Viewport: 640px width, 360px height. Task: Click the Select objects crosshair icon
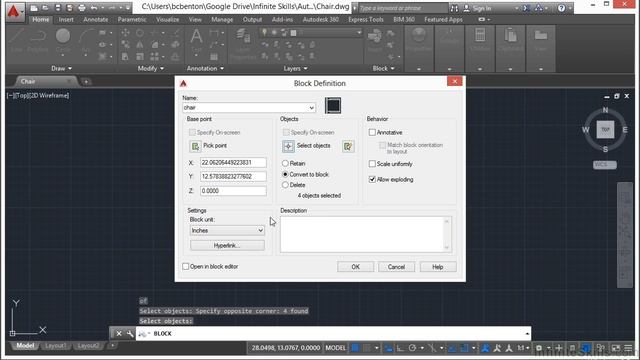(288, 146)
